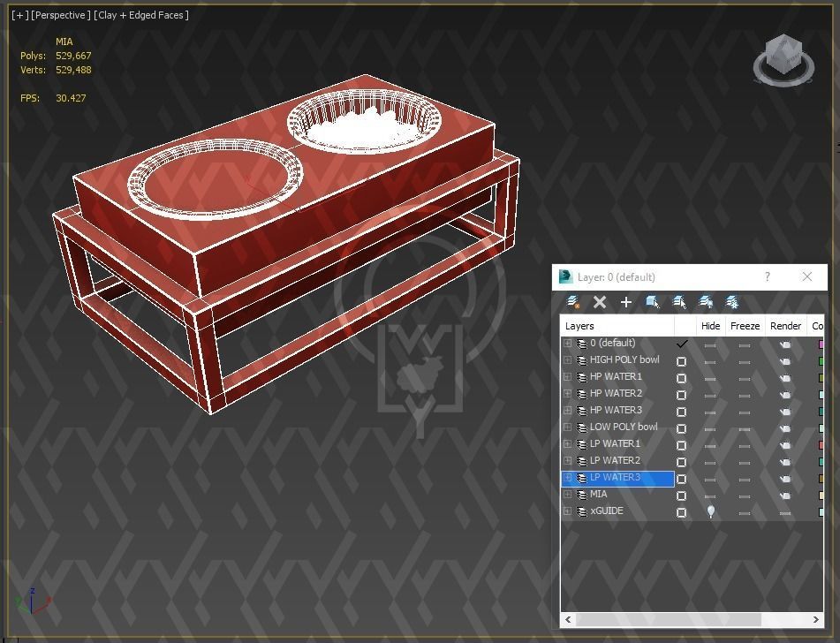Set HIGH POLY bowl as current layer checkbox
Screen dimensions: 840x643
[x=681, y=362]
